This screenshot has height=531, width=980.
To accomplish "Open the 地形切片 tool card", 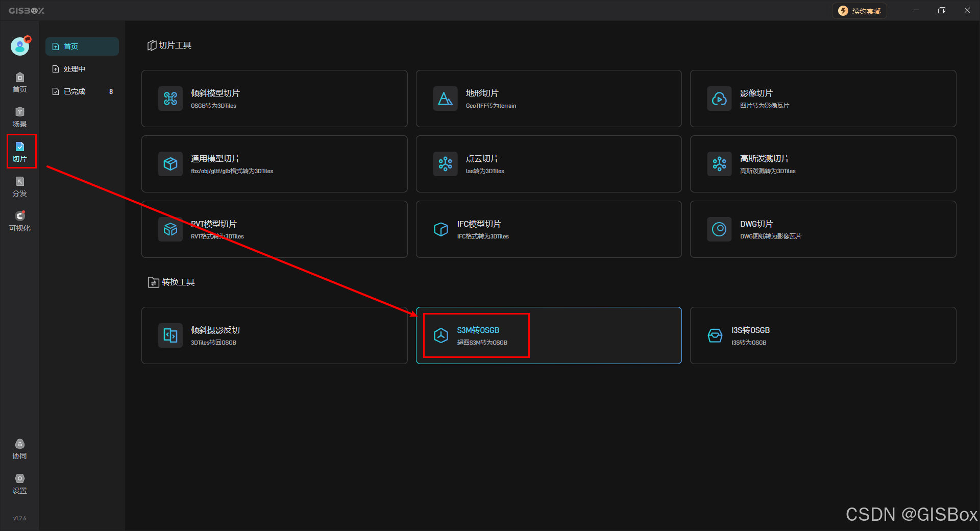I will click(x=549, y=99).
